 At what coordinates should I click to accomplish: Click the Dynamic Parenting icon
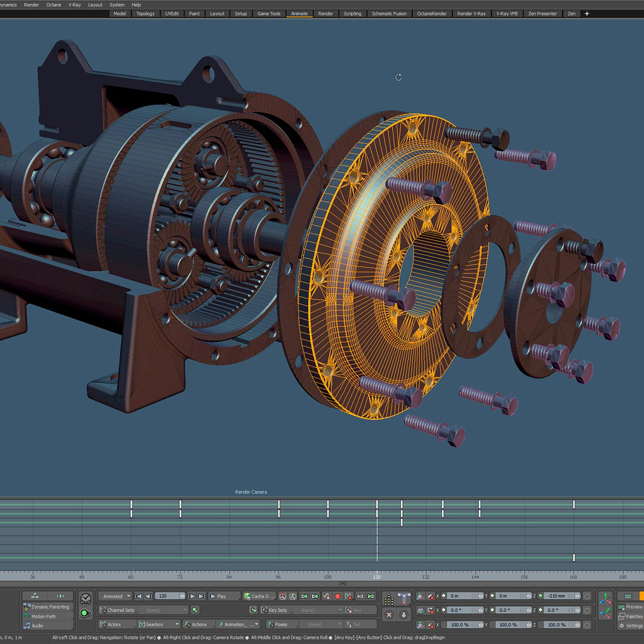pyautogui.click(x=27, y=607)
